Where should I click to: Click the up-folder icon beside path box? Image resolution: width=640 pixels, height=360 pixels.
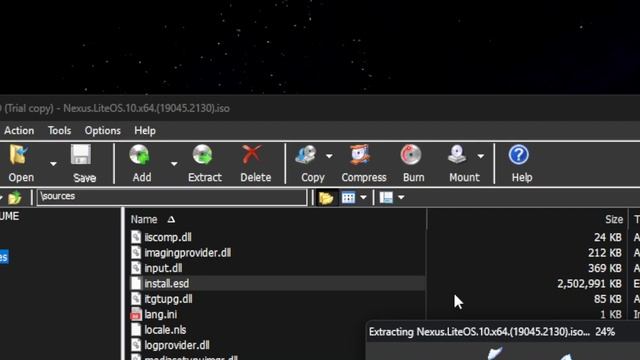pyautogui.click(x=15, y=198)
